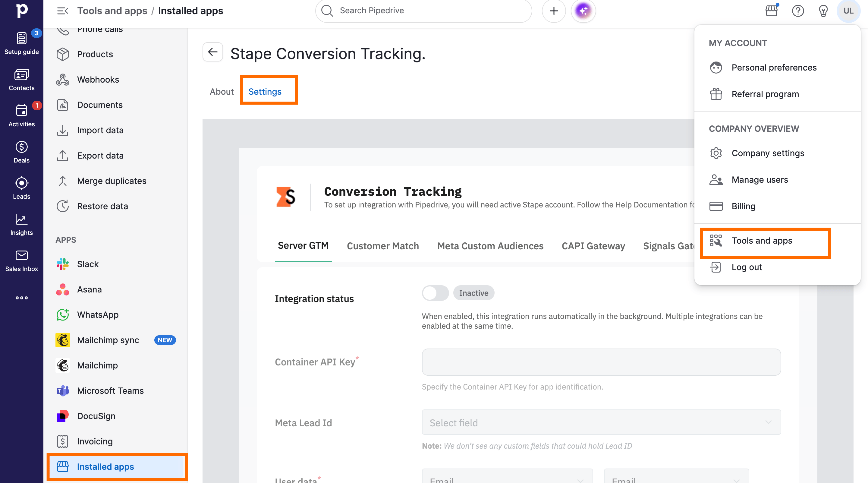Switch to the Settings tab
The height and width of the screenshot is (483, 868).
[265, 92]
